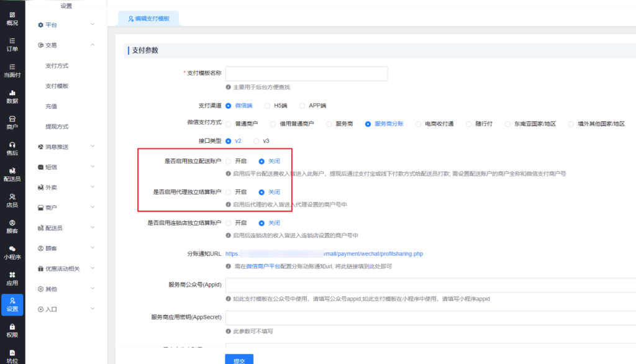
Task: Select the H5端 payment channel radio
Action: 268,106
